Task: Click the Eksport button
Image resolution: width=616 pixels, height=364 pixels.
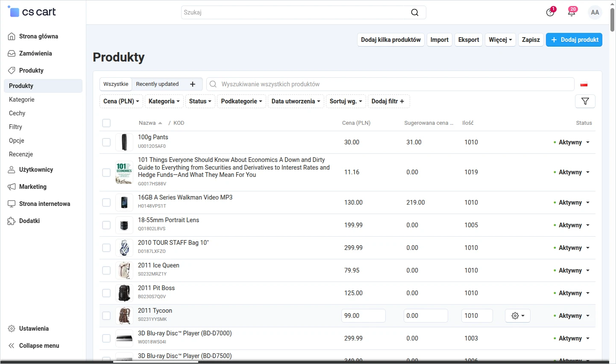Action: pos(469,40)
